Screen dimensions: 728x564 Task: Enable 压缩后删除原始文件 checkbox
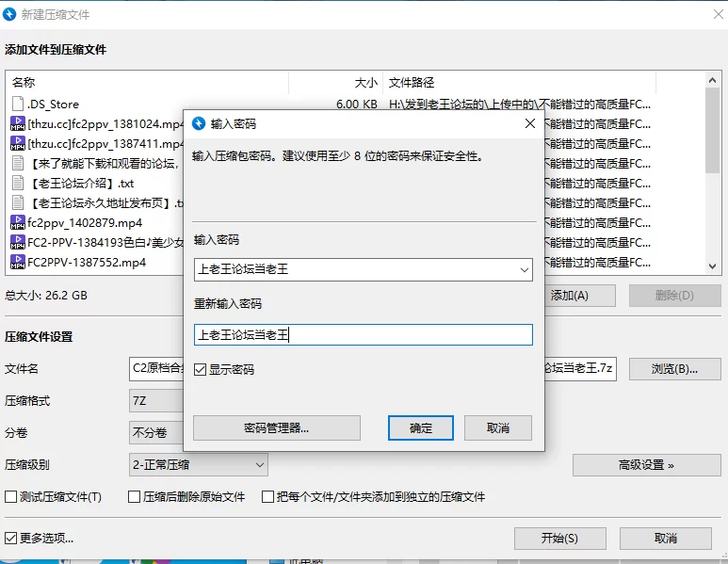click(x=134, y=497)
